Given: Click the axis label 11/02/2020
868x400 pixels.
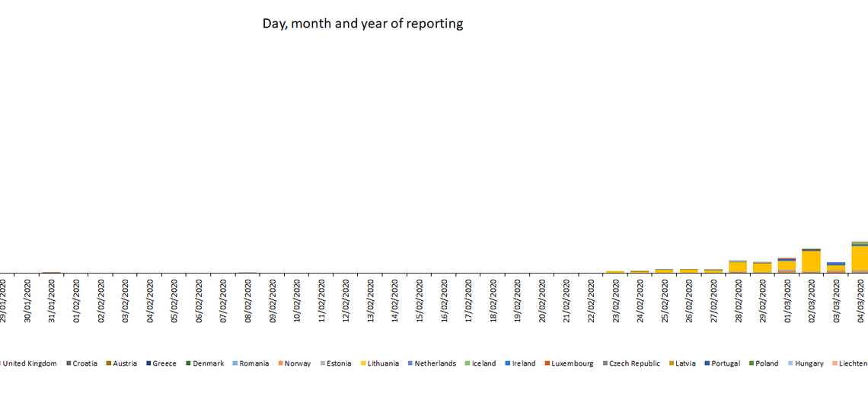Looking at the screenshot, I should 321,301.
